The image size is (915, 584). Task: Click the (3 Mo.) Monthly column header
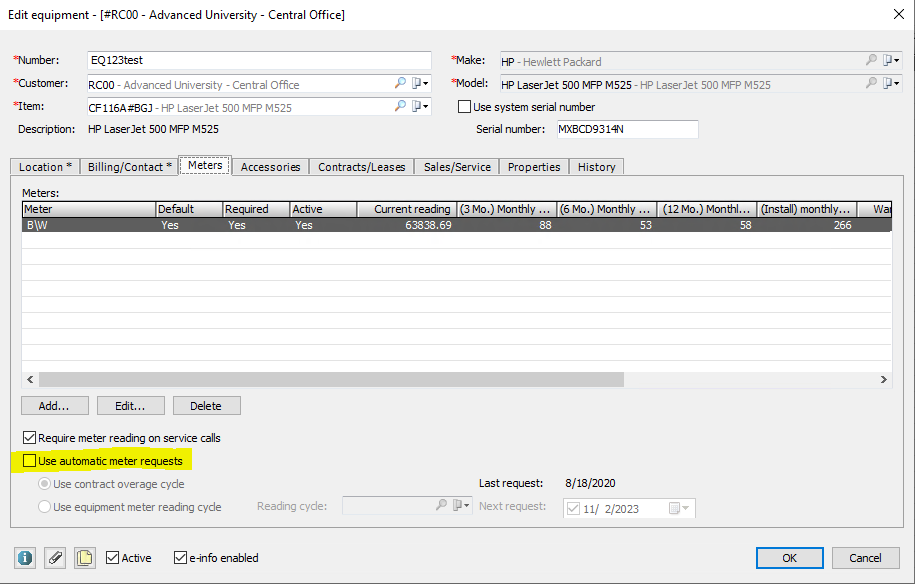click(507, 209)
